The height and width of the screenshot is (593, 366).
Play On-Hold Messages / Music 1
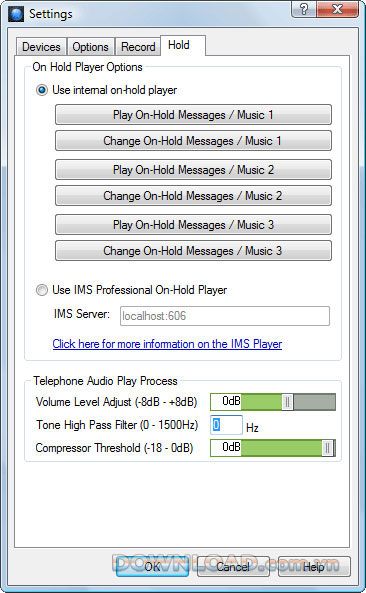[x=193, y=115]
